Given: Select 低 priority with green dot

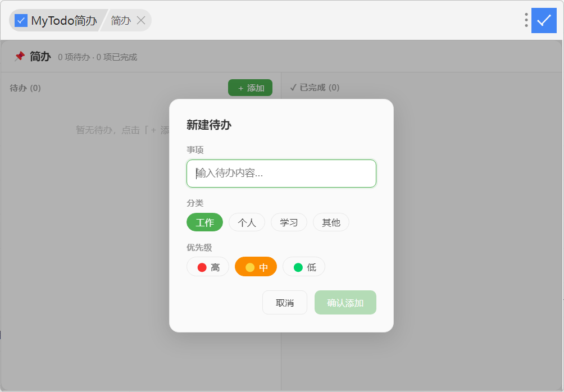Looking at the screenshot, I should 304,267.
